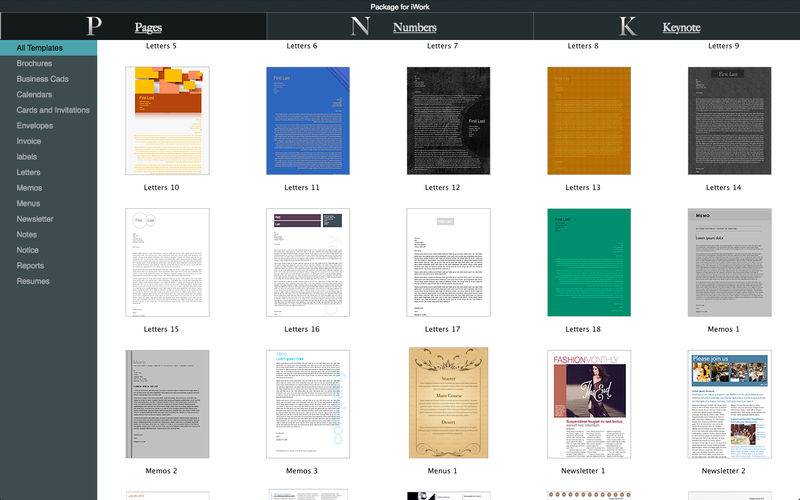Image resolution: width=800 pixels, height=500 pixels.
Task: Click the Numbers 'N' logo icon
Action: [360, 26]
